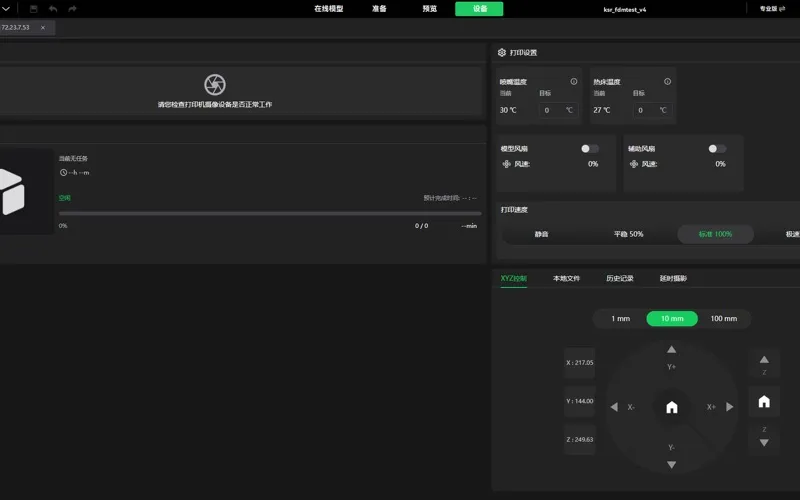800x500 pixels.
Task: Click the undo arrow icon
Action: point(53,9)
